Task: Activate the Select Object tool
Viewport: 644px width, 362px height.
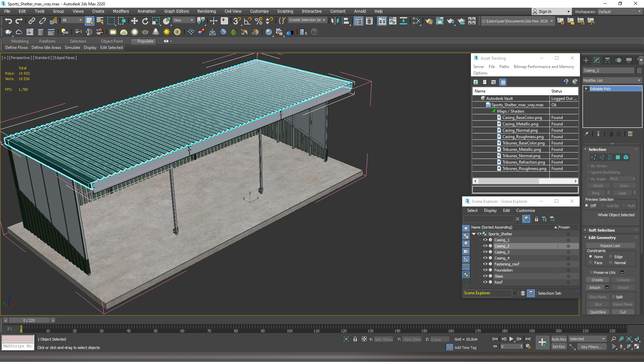Action: click(89, 21)
